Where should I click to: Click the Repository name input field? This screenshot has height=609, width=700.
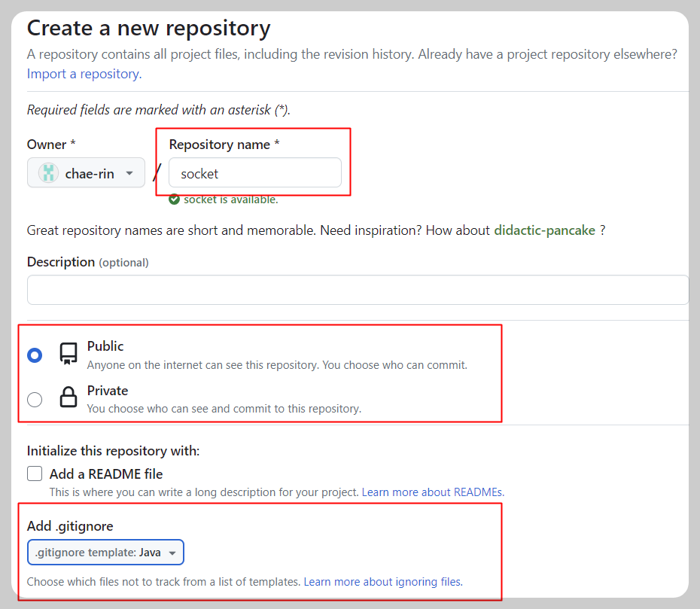click(255, 172)
